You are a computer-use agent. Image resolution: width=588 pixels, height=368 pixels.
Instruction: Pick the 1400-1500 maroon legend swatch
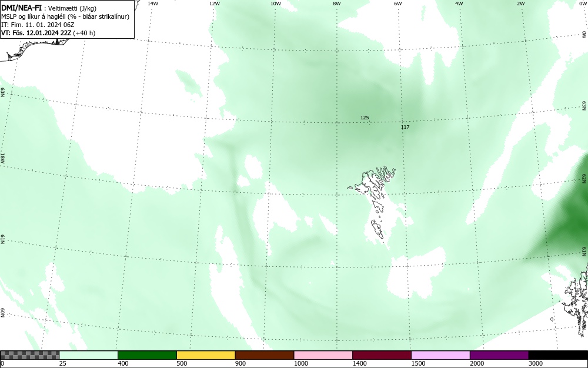click(382, 355)
